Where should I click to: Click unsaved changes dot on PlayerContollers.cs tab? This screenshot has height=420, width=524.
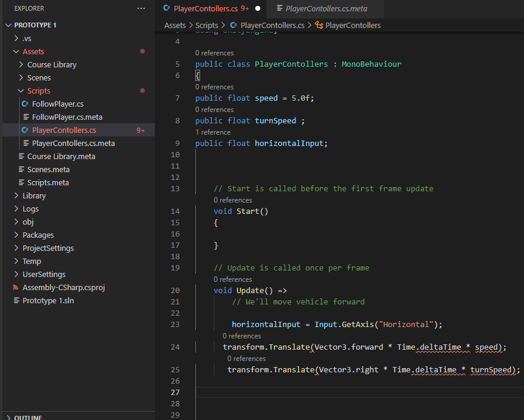[x=258, y=8]
